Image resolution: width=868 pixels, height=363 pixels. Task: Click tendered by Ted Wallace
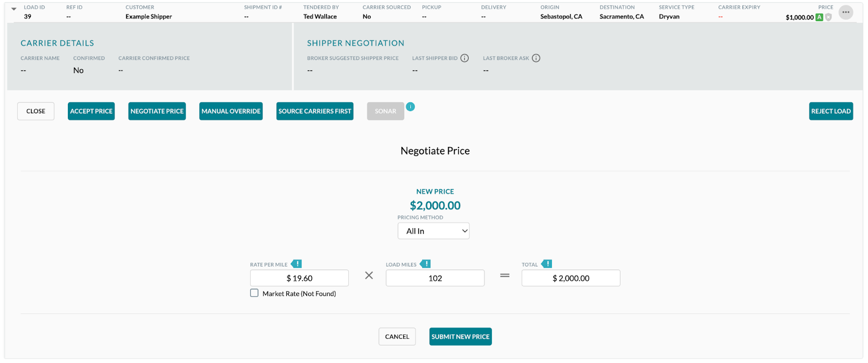(x=320, y=17)
